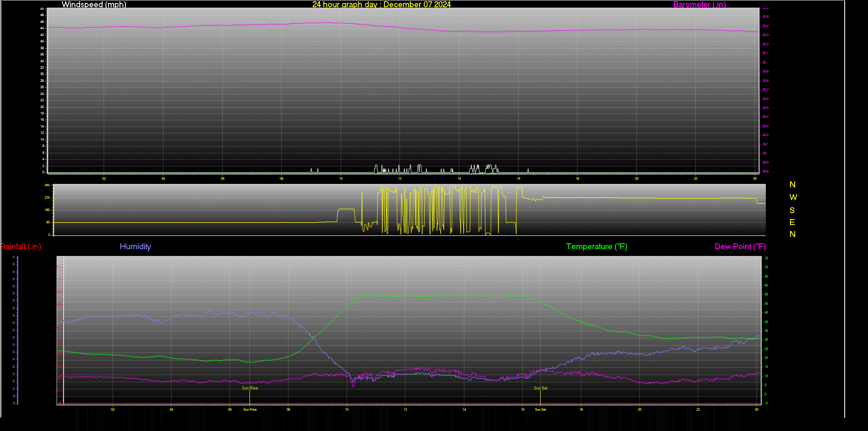Viewport: 868px width, 431px height.
Task: Click the compass letter 'S' beside wind direction chart
Action: click(x=792, y=210)
